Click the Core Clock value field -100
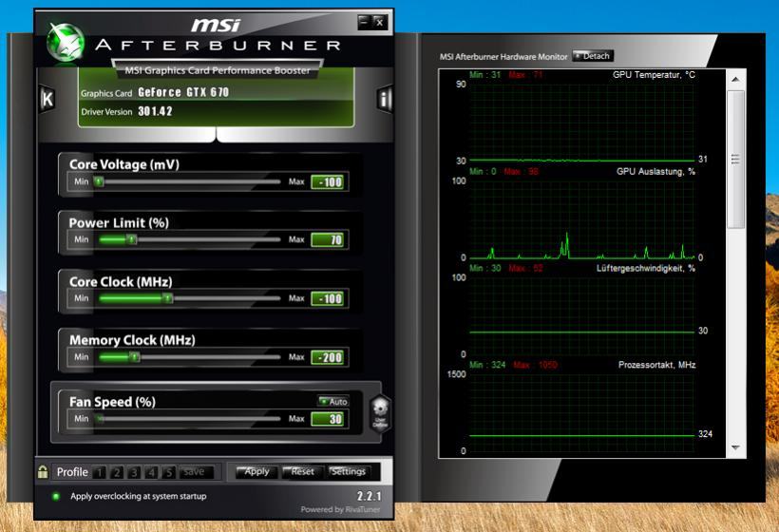 tap(328, 298)
